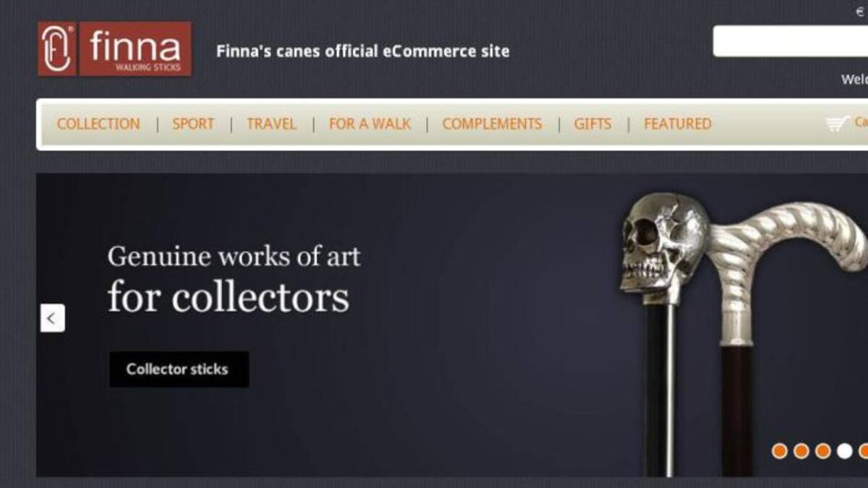868x488 pixels.
Task: Open the euro currency selector
Action: pyautogui.click(x=860, y=11)
